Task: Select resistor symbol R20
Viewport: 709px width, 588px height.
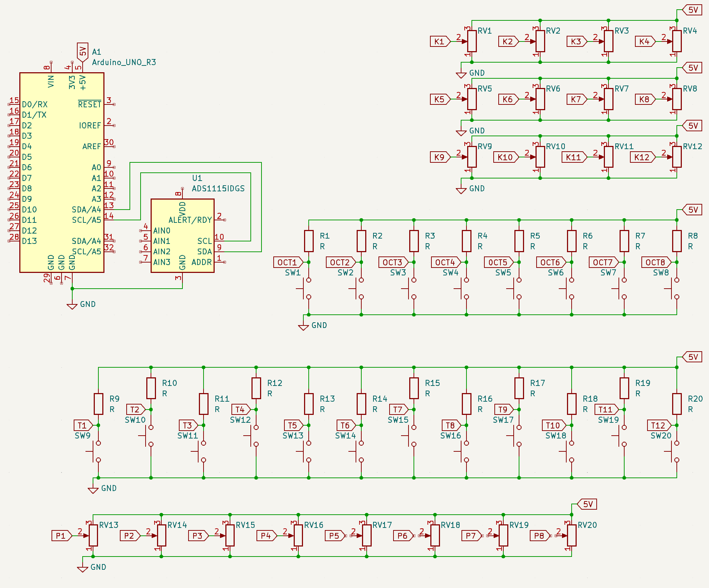Action: (677, 404)
